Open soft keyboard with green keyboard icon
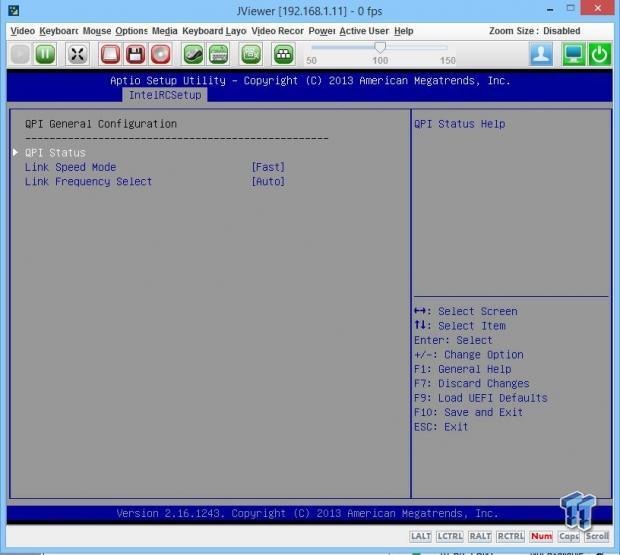The width and height of the screenshot is (620, 555). point(218,54)
